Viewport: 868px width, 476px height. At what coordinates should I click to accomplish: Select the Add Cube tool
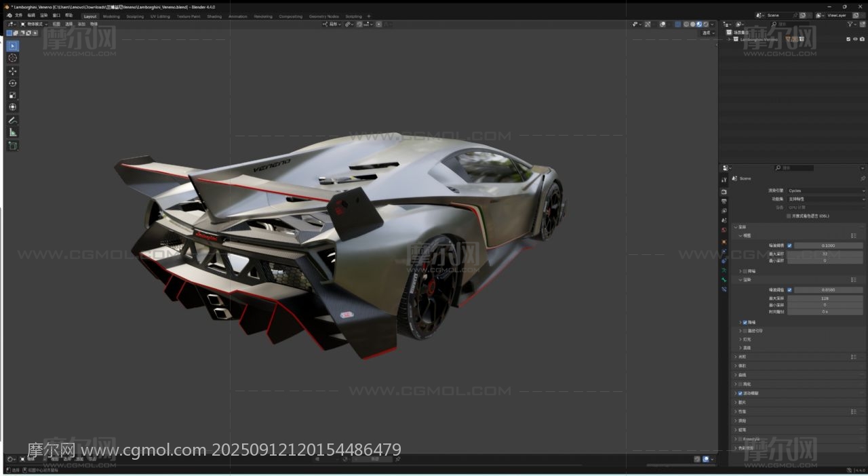pyautogui.click(x=13, y=146)
